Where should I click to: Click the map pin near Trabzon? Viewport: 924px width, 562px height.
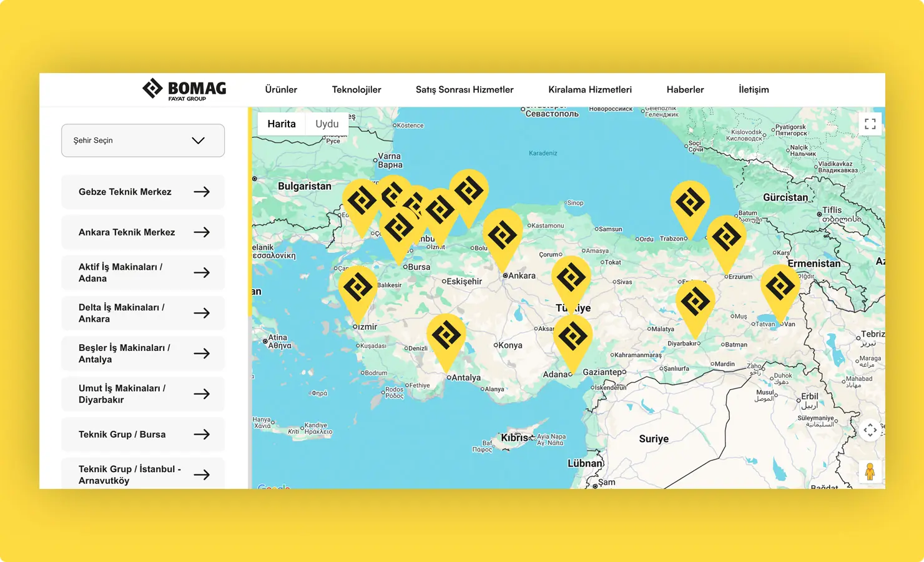point(690,203)
